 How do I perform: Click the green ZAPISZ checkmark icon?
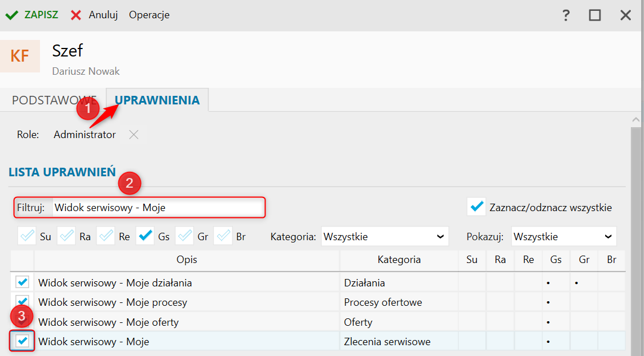point(11,15)
